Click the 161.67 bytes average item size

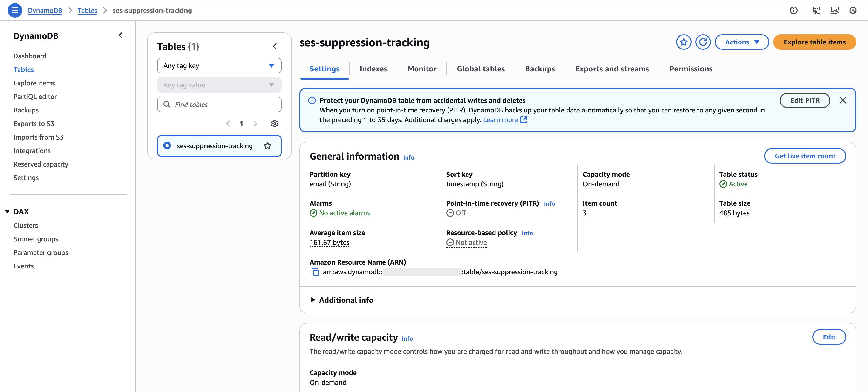(x=330, y=243)
